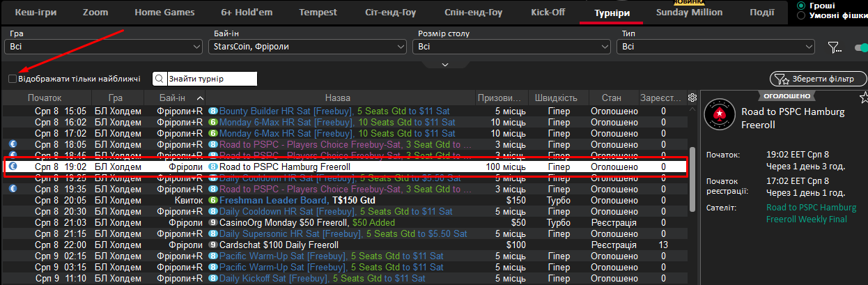Click the badge on the 02:15 Pacific Warm-Up row

coord(213,256)
